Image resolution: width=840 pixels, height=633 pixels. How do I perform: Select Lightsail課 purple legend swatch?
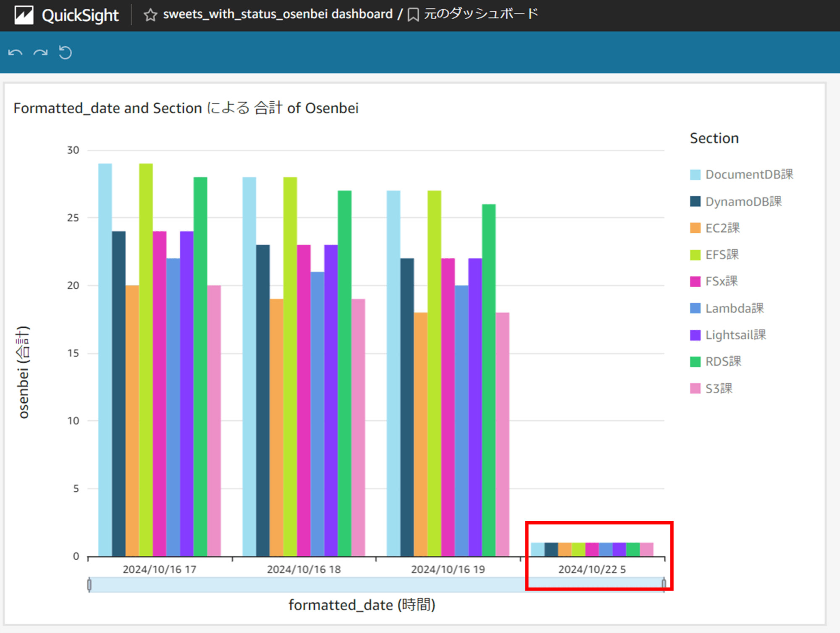pos(695,335)
